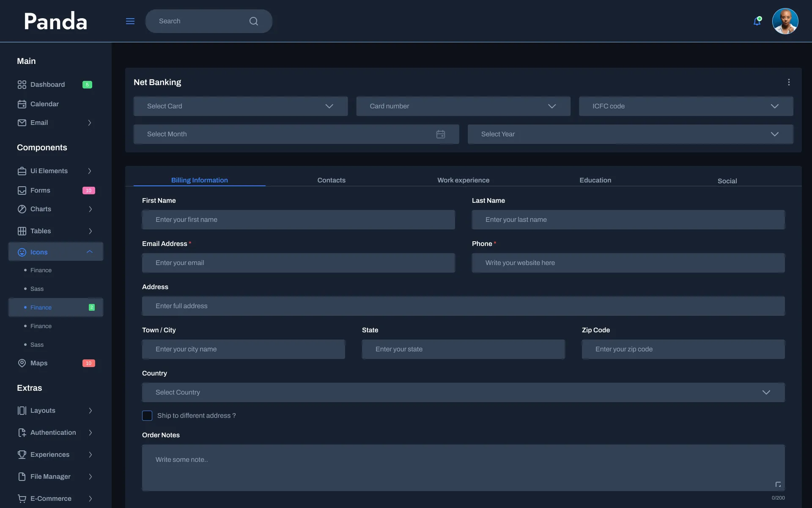Open Calendar in the sidebar
Image resolution: width=812 pixels, height=508 pixels.
tap(44, 104)
